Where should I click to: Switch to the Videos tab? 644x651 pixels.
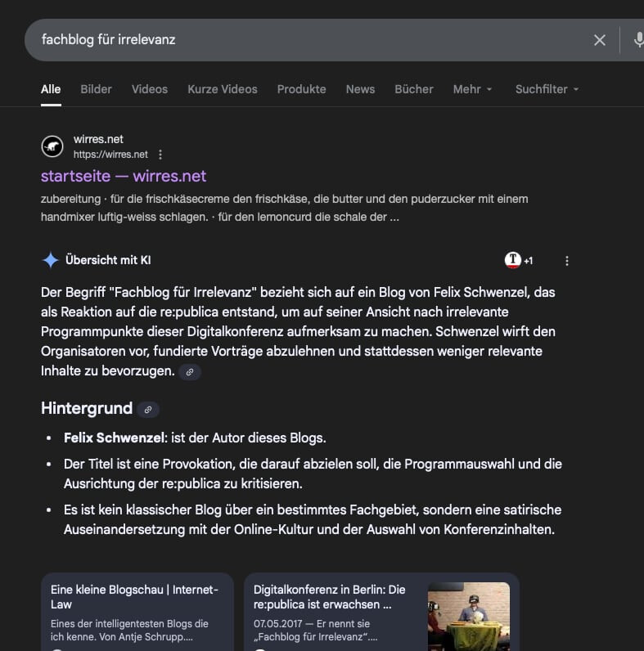tap(150, 89)
